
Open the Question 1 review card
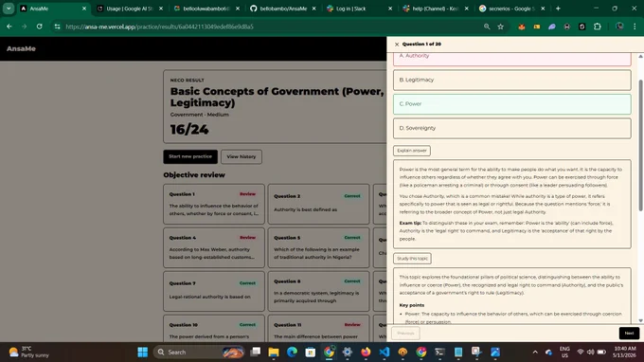coord(214,204)
